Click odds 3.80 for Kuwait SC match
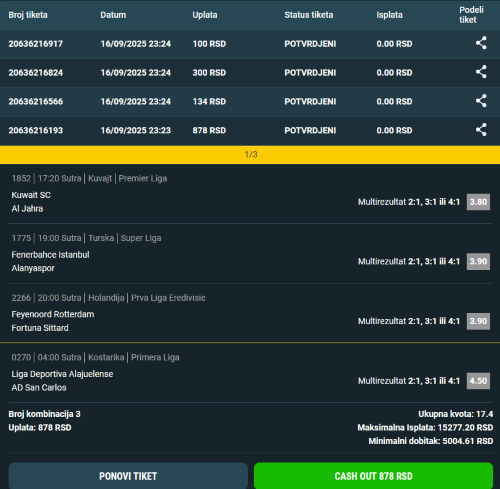This screenshot has width=500, height=489. pos(478,202)
